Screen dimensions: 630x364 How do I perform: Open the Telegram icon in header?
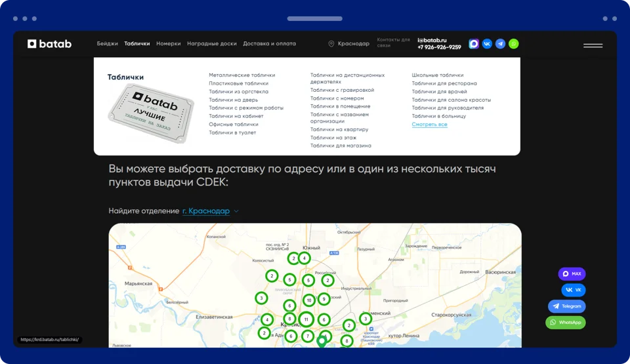500,44
